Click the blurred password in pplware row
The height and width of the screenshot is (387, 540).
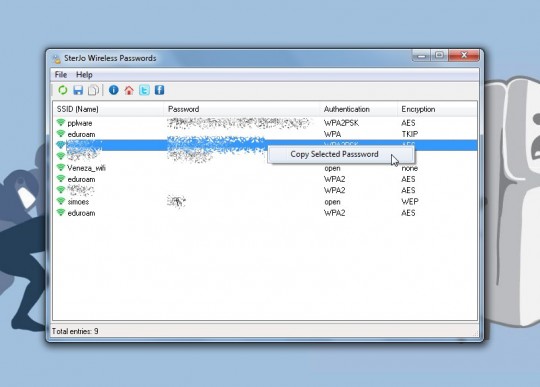(x=238, y=123)
